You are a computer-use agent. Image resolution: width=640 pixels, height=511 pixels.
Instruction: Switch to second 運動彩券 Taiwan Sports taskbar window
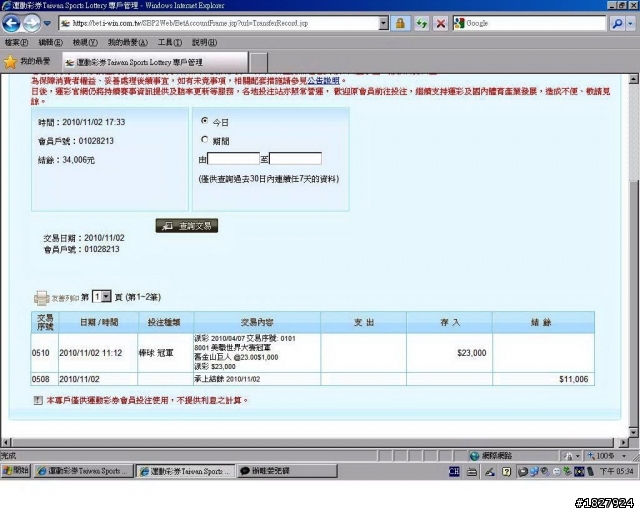[x=186, y=471]
